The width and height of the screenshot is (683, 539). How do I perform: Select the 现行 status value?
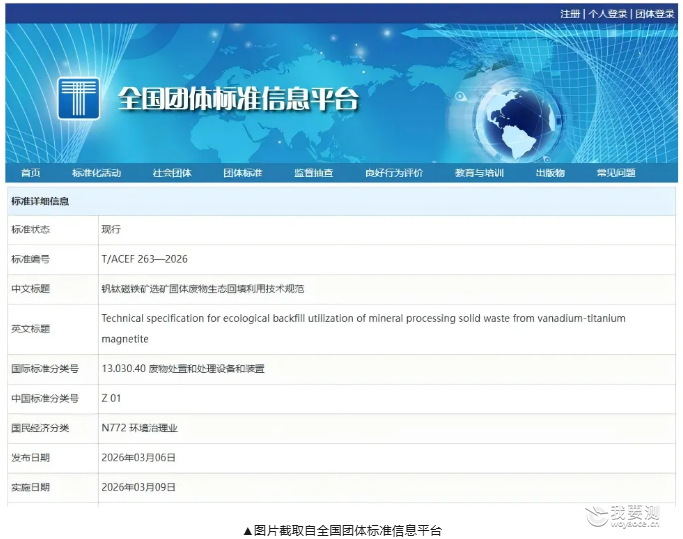(111, 230)
